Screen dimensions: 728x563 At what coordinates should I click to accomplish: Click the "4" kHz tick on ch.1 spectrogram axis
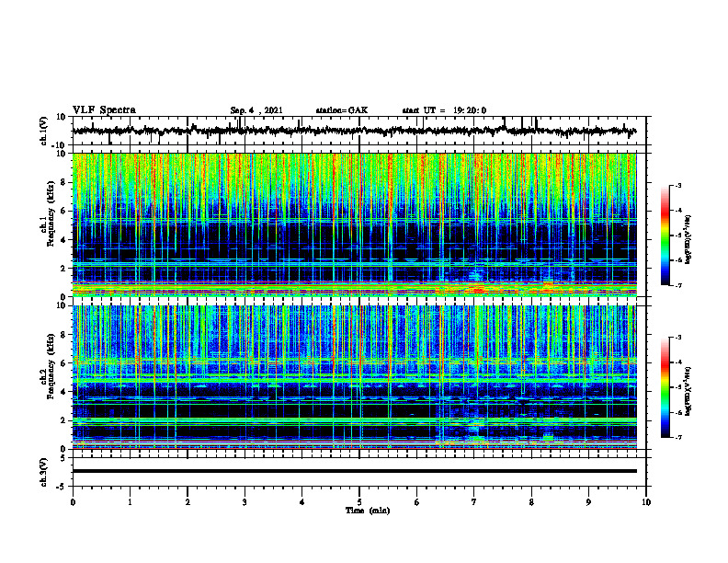click(x=64, y=240)
